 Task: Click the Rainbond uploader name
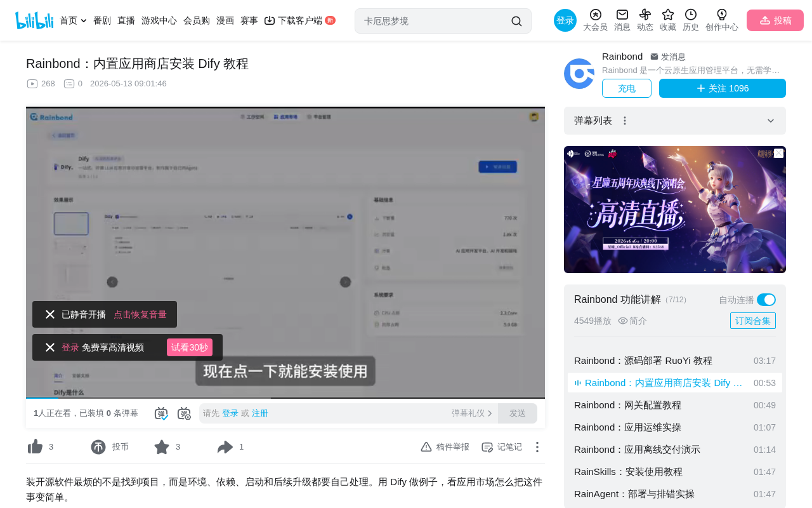click(622, 57)
